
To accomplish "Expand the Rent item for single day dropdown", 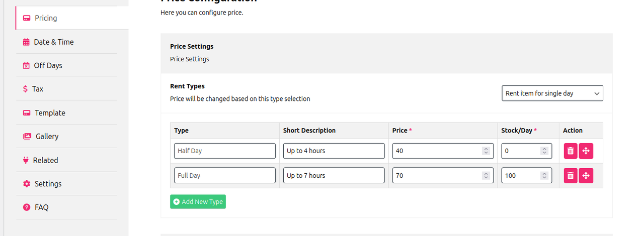I will coord(552,93).
